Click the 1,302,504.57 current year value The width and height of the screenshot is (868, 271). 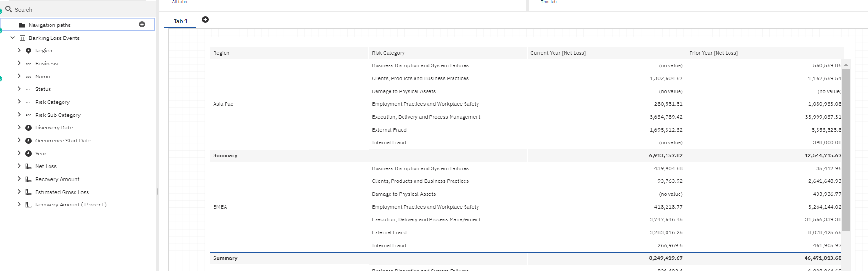[666, 78]
